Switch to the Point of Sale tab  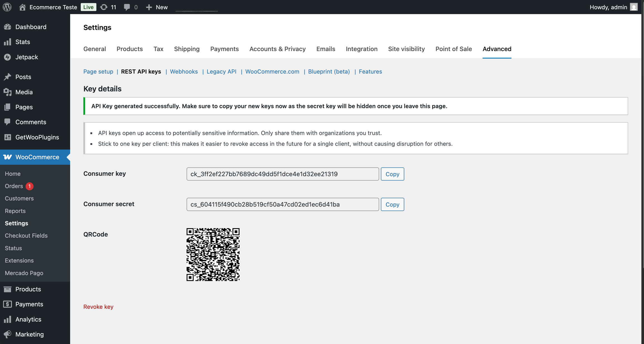(x=454, y=49)
